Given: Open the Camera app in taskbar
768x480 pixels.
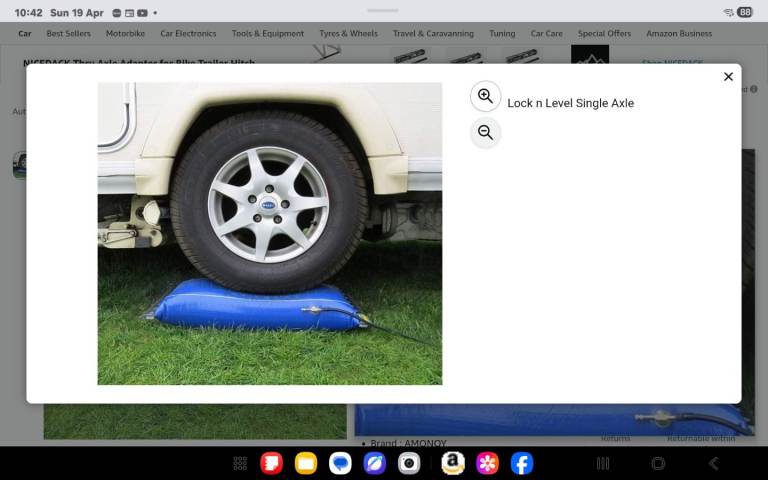Looking at the screenshot, I should (408, 463).
